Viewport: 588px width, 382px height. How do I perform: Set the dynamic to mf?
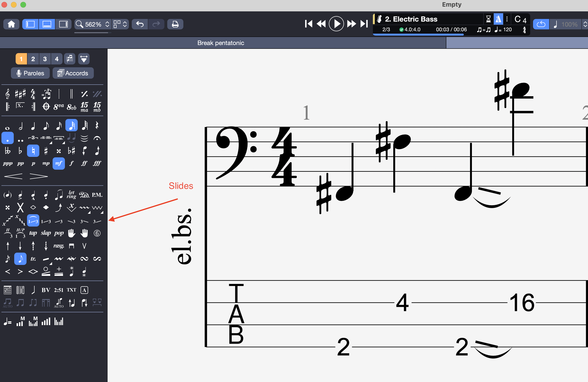pyautogui.click(x=59, y=163)
